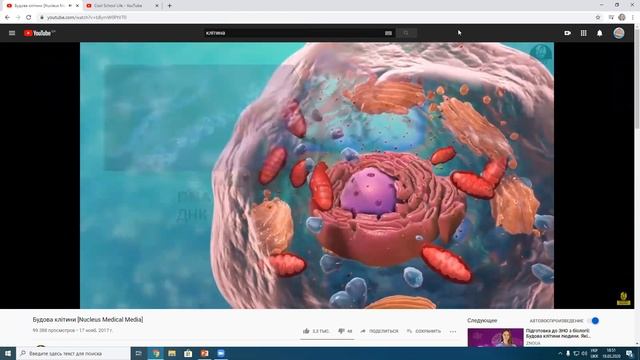Image resolution: width=640 pixels, height=360 pixels.
Task: Open Chrome three-dot menu
Action: tap(633, 17)
